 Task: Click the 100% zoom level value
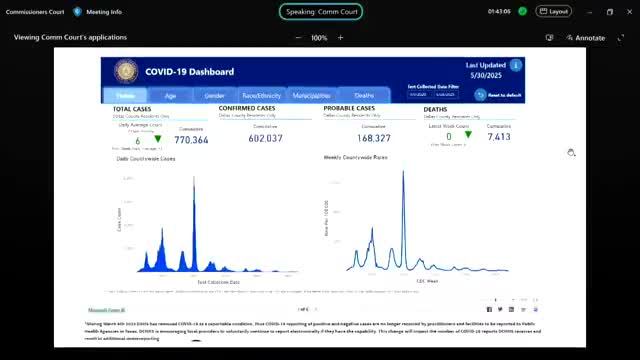[319, 38]
